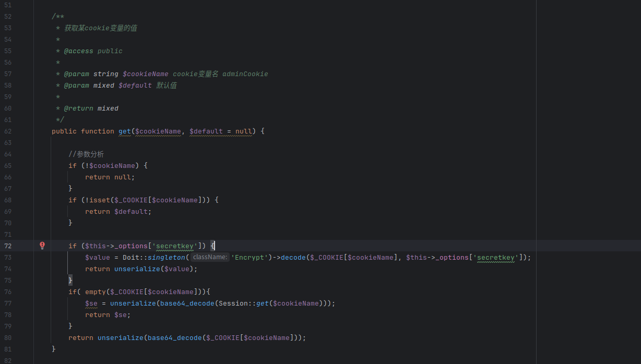Screen dimensions: 641x364
Task: Click $cookieName in the @param doc line
Action: (146, 74)
